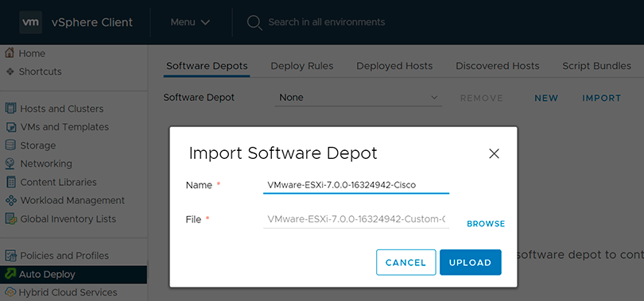Select Global Inventory Lists in sidebar
The width and height of the screenshot is (644, 301).
click(x=68, y=219)
